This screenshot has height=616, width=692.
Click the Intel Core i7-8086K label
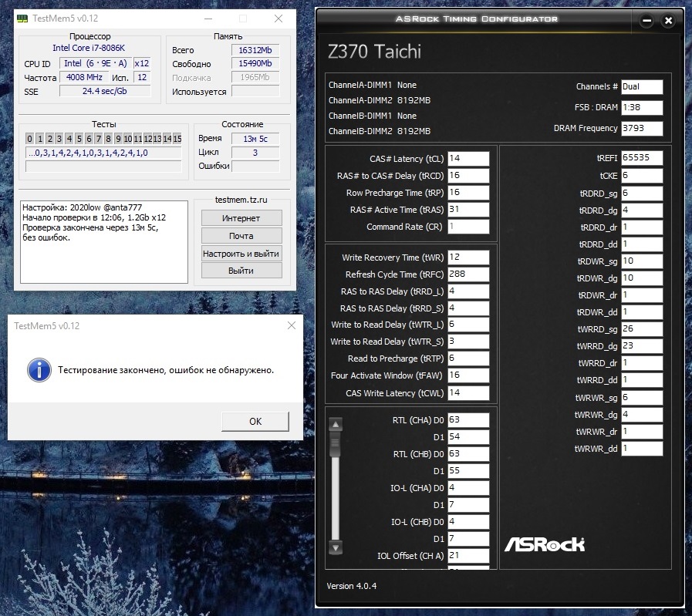pyautogui.click(x=89, y=48)
